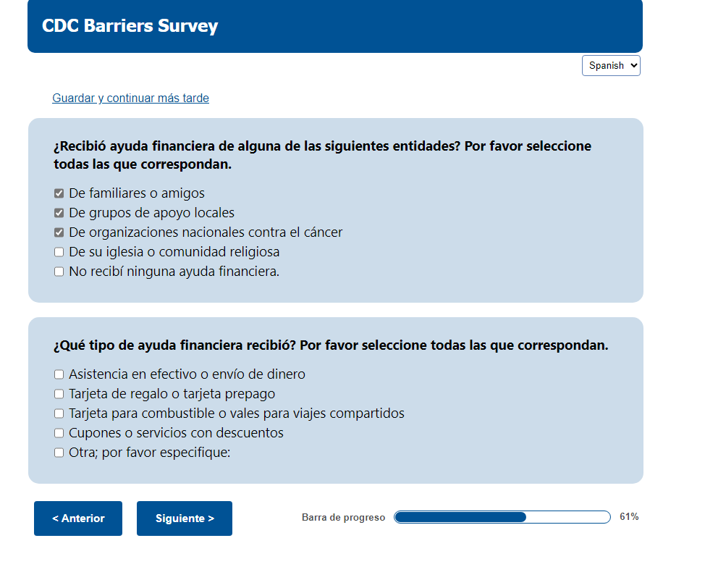Screen dimensions: 705x588
Task: Select 'No recibí ninguna ayuda financiera' checkbox
Action: click(x=59, y=272)
